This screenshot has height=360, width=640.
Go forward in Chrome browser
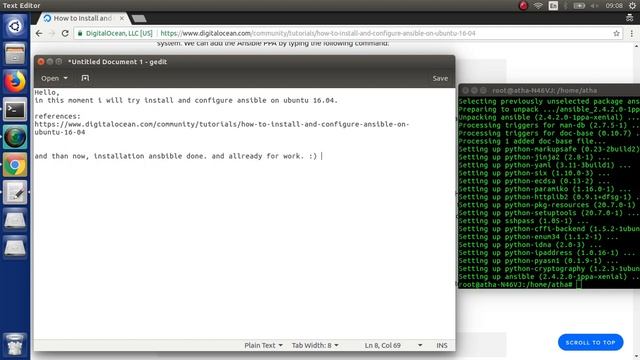51,33
